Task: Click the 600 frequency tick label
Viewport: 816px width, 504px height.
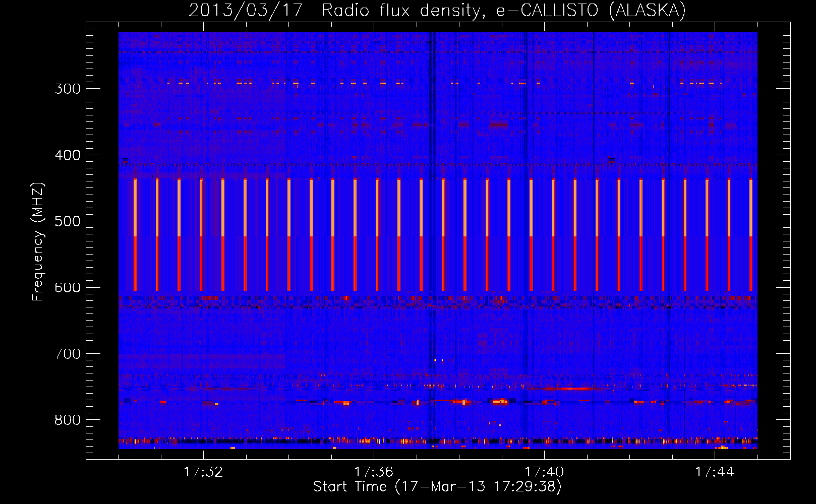Action: point(68,288)
